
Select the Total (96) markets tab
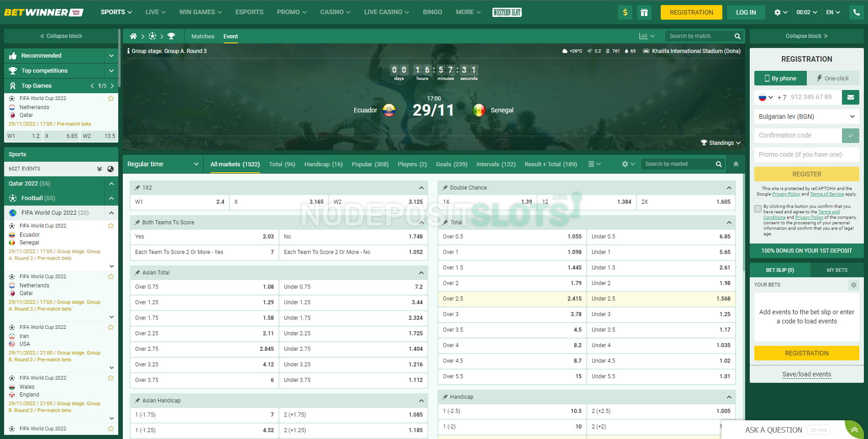[282, 164]
